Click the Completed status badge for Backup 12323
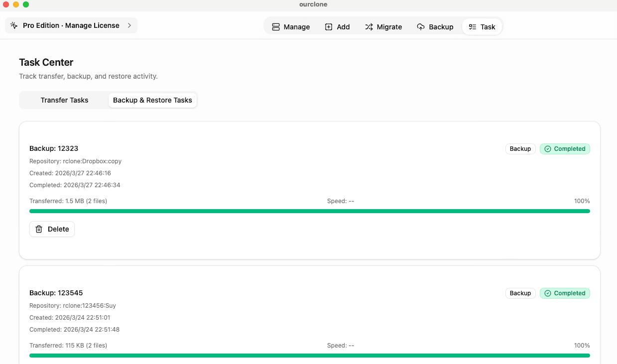Viewport: 617px width, 364px height. pos(565,148)
